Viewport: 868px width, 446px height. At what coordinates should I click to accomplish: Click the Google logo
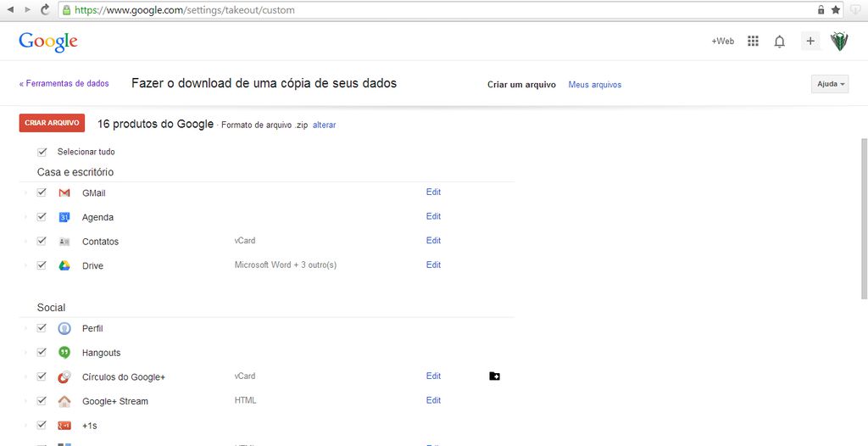coord(48,42)
